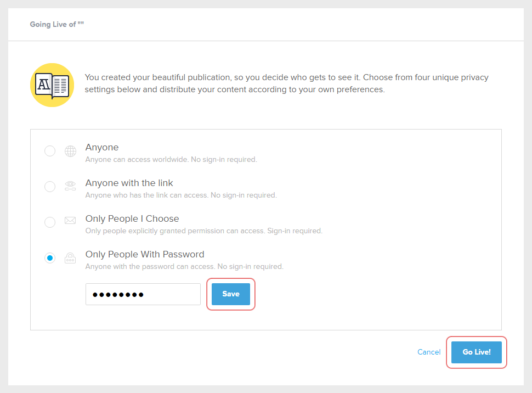Image resolution: width=532 pixels, height=393 pixels.
Task: Click the yellow publication book icon
Action: pos(52,85)
